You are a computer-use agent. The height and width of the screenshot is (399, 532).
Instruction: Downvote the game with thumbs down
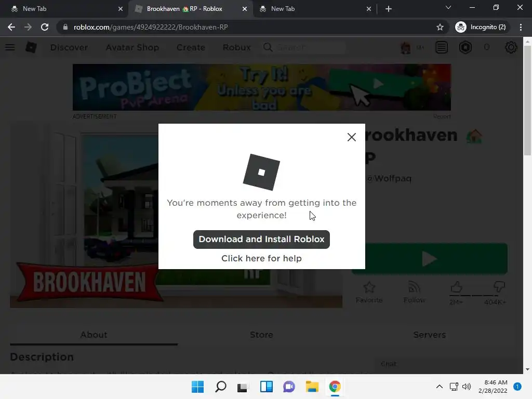(x=499, y=287)
